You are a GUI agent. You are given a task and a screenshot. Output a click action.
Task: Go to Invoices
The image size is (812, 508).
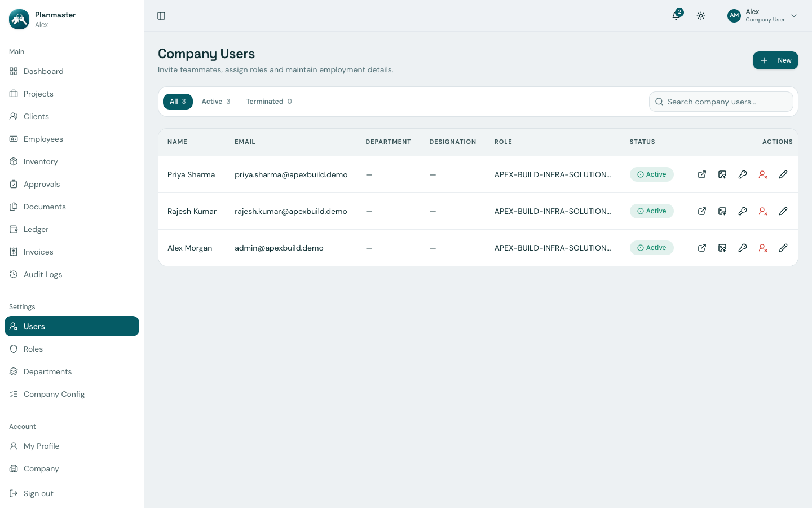coord(72,252)
